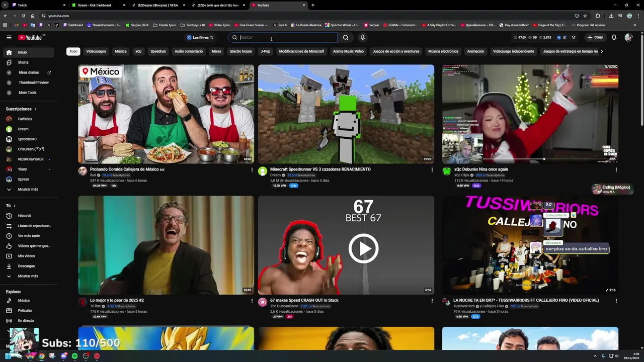The image size is (644, 362).
Task: Select the Música filter chip
Action: coord(121,51)
